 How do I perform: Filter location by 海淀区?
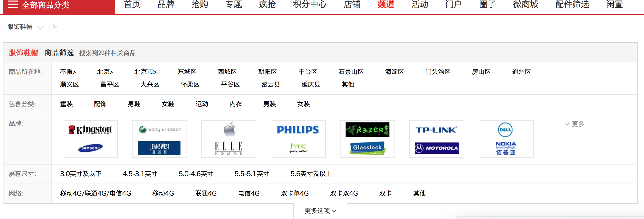point(394,72)
